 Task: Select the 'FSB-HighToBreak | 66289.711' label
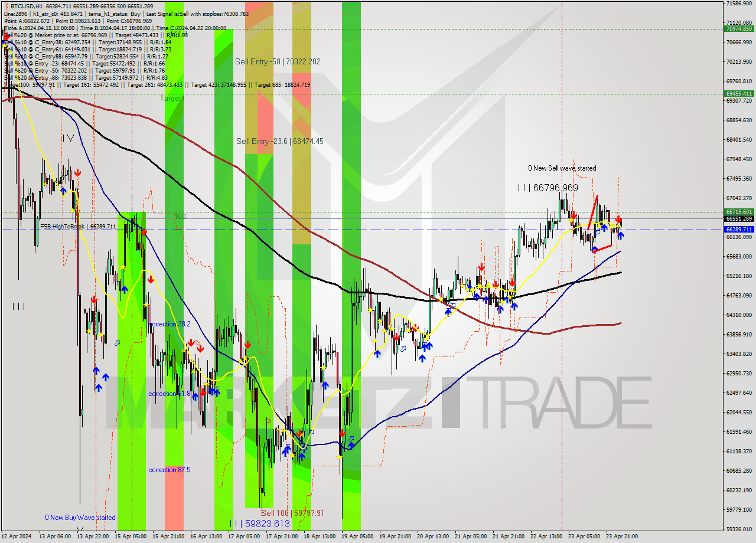point(78,226)
